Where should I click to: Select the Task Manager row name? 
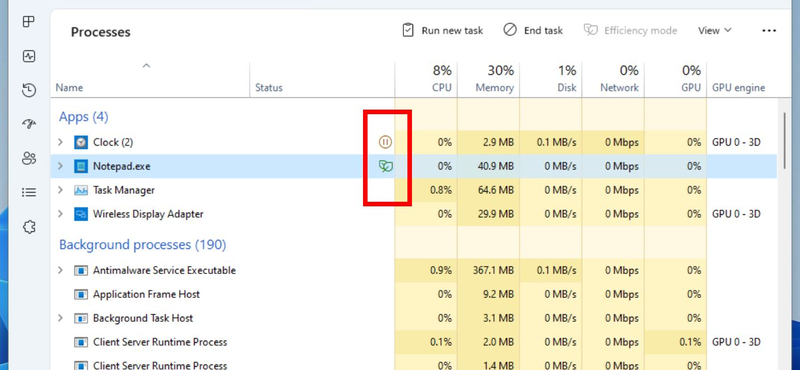[123, 190]
